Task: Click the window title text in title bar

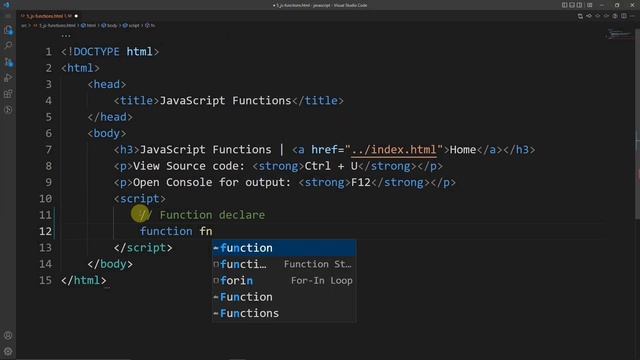Action: 320,5
